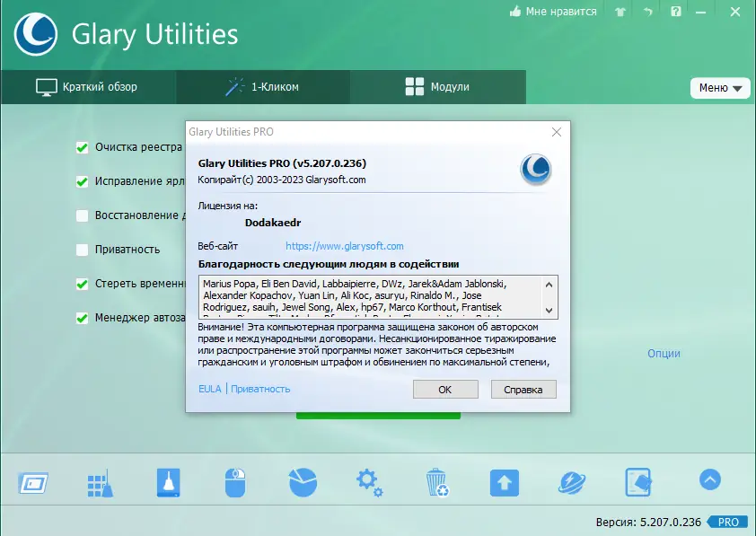Uncheck 'Очистка реестра' checkbox
The width and height of the screenshot is (756, 536).
click(x=83, y=147)
